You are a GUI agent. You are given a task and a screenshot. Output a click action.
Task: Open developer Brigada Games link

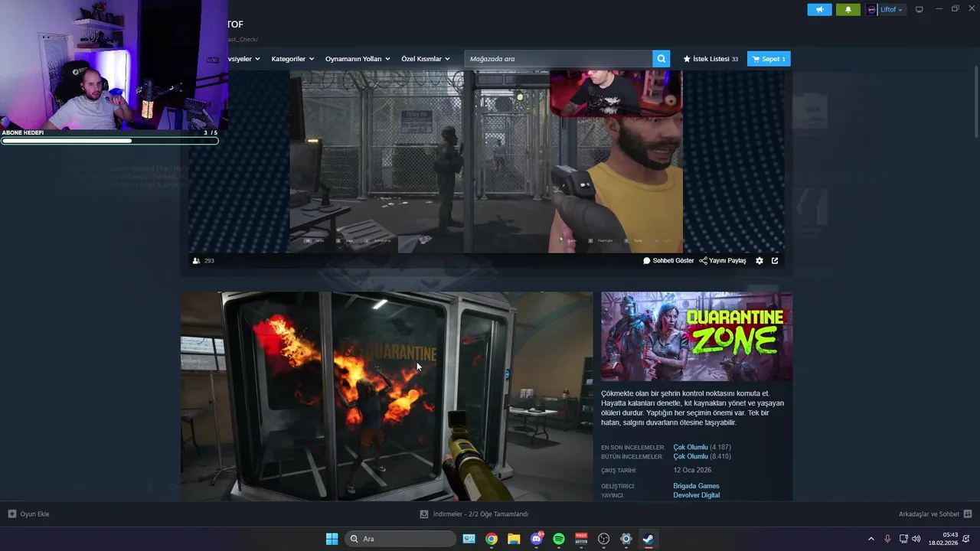(x=696, y=486)
